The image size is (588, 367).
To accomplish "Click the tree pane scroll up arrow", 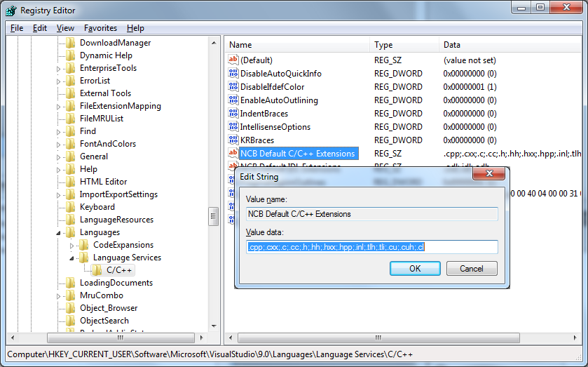I will [213, 43].
